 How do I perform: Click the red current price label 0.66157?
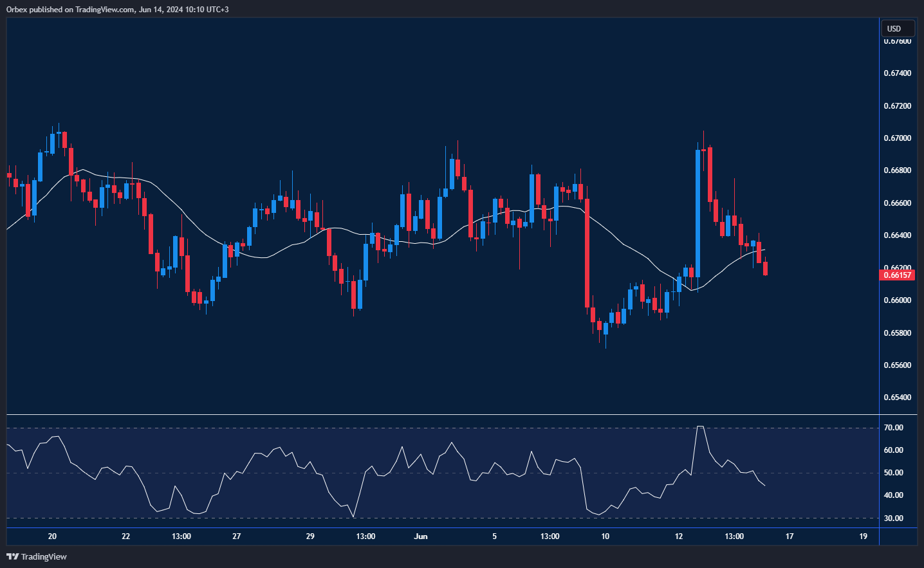point(898,275)
